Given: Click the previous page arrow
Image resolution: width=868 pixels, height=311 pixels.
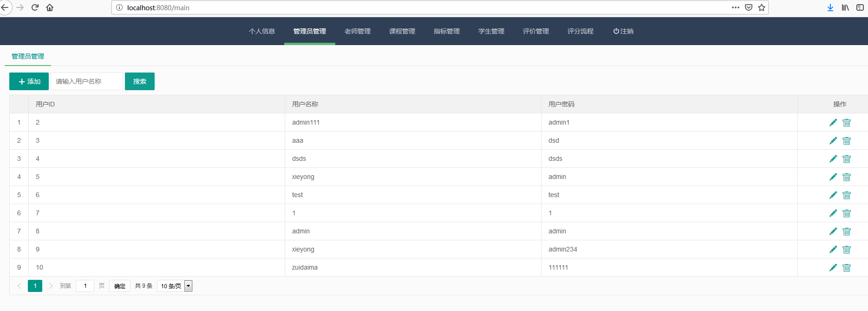Looking at the screenshot, I should 19,286.
